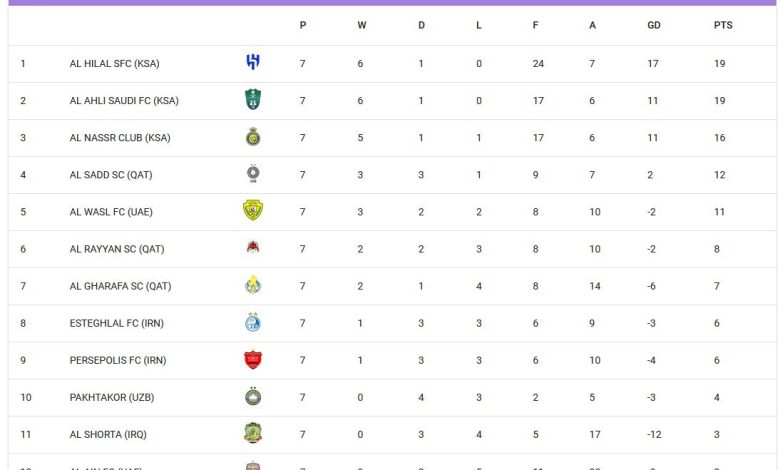Click the Al Nassr Club logo
The image size is (780, 470).
pos(253,137)
